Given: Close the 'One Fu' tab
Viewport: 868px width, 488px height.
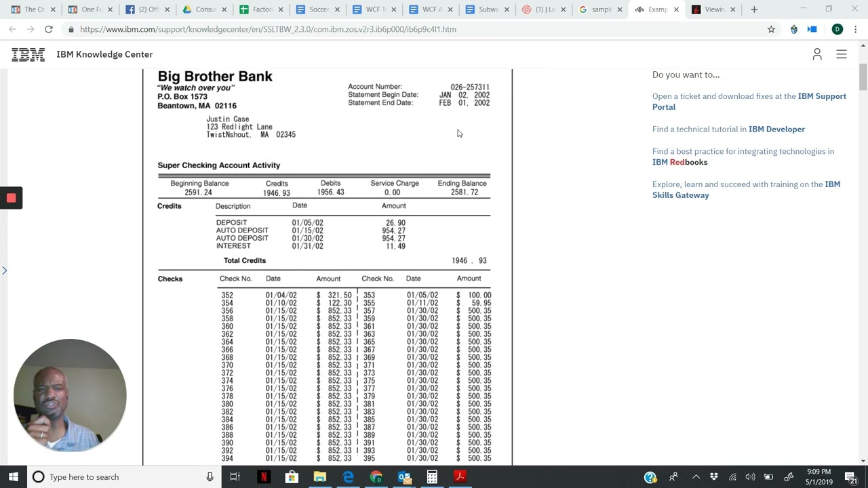Looking at the screenshot, I should pyautogui.click(x=111, y=9).
